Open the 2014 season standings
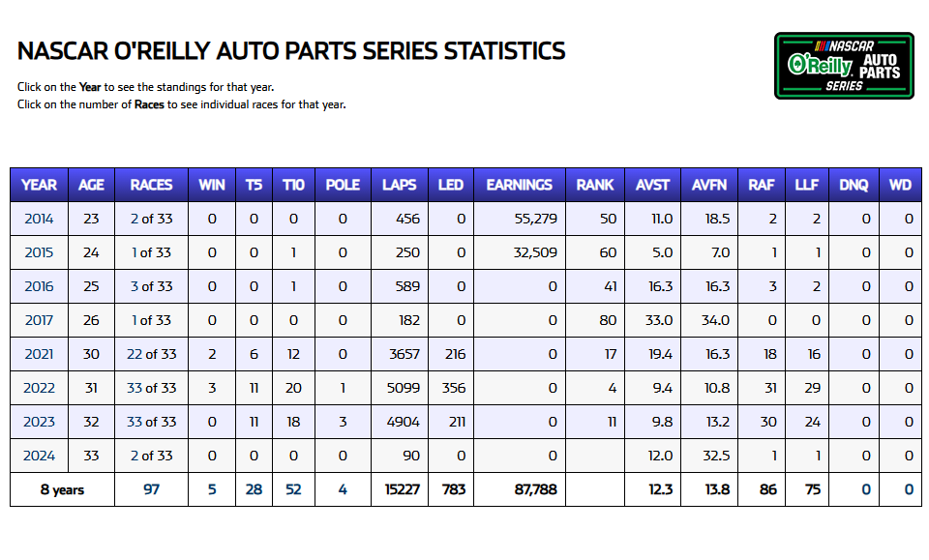929x560 pixels. click(39, 219)
